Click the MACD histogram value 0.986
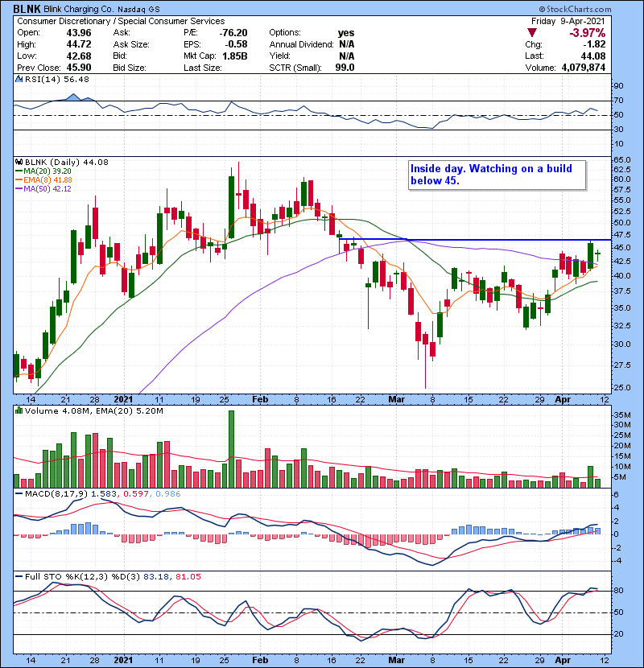The height and width of the screenshot is (668, 644). click(168, 494)
